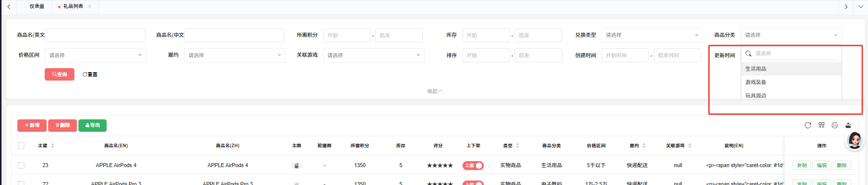Open the tab options down-chevron menu

(861, 6)
